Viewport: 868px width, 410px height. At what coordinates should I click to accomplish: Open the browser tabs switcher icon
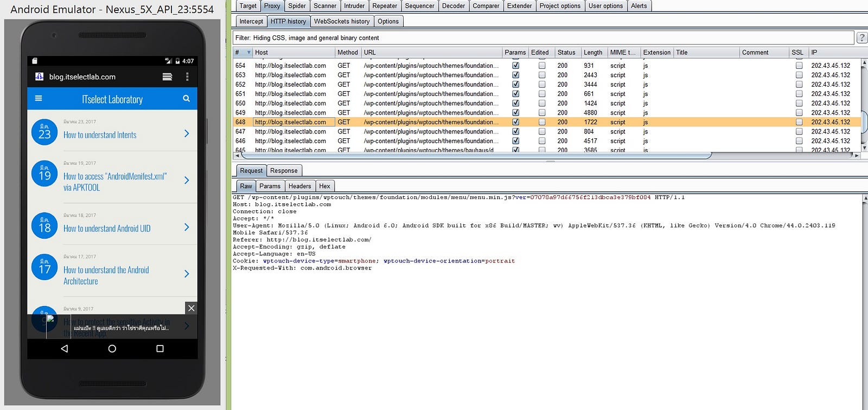[168, 77]
